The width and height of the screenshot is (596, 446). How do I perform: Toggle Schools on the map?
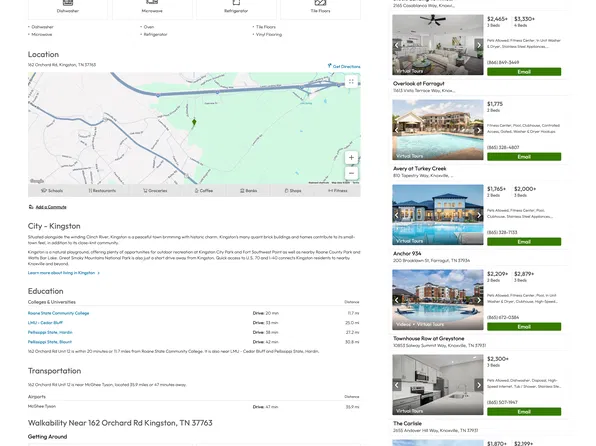tap(52, 190)
